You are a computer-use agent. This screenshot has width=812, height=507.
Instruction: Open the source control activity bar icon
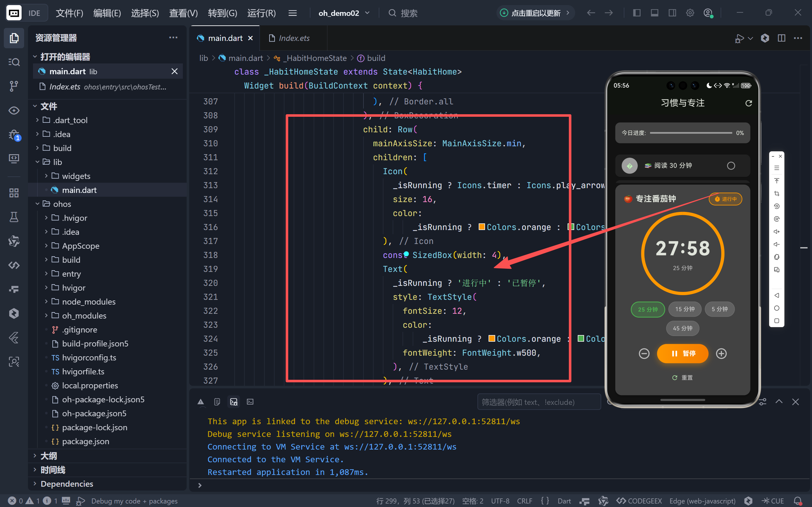coord(14,86)
